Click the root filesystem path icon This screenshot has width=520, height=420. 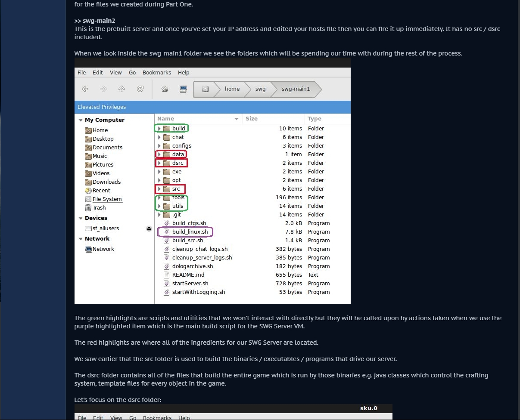[x=206, y=89]
